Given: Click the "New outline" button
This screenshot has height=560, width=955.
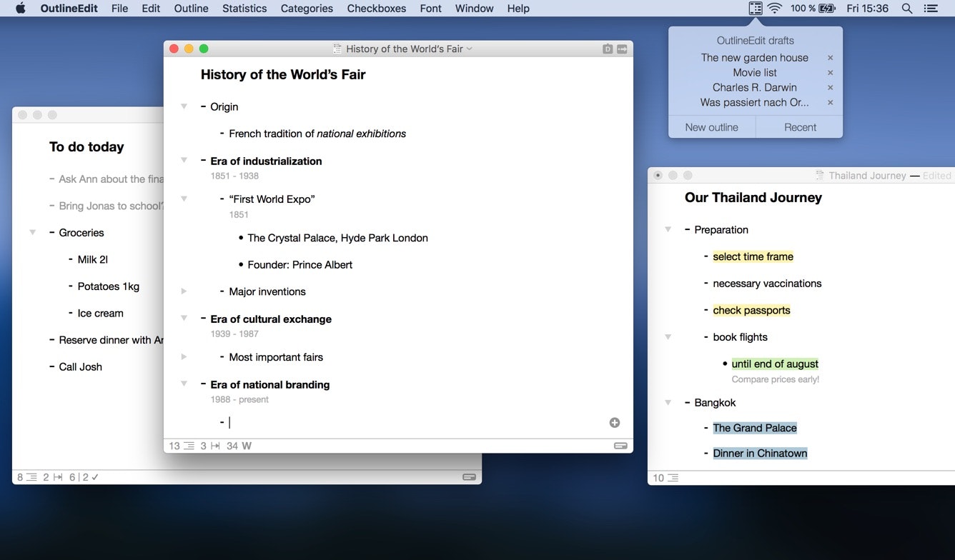Looking at the screenshot, I should (711, 126).
